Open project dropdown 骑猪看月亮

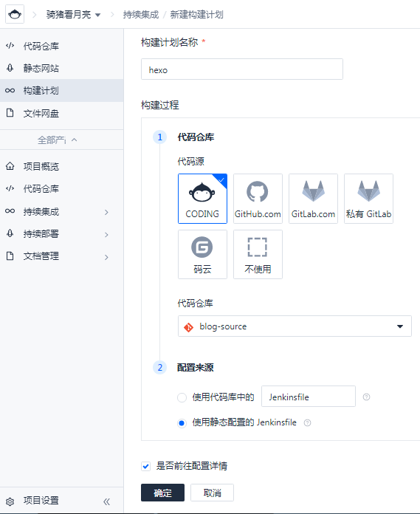(73, 15)
